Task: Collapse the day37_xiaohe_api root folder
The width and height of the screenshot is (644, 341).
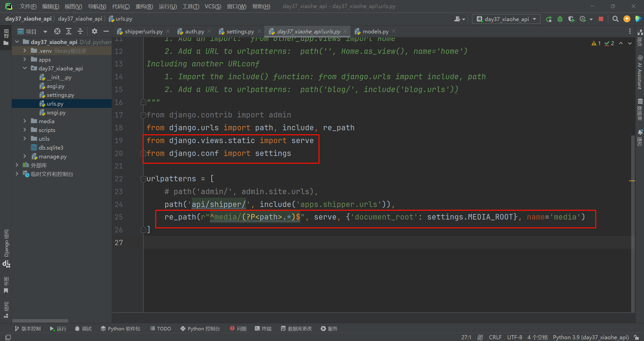Action: point(17,42)
